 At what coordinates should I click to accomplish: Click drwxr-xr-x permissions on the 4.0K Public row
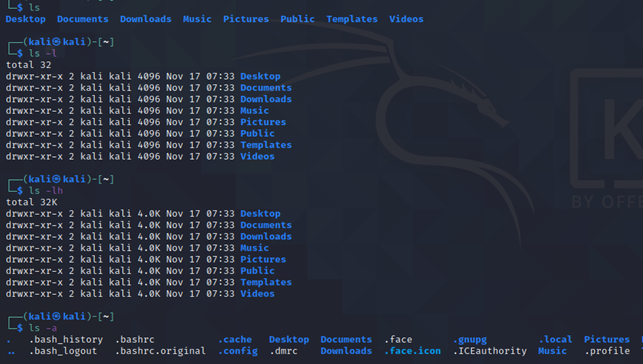[34, 271]
